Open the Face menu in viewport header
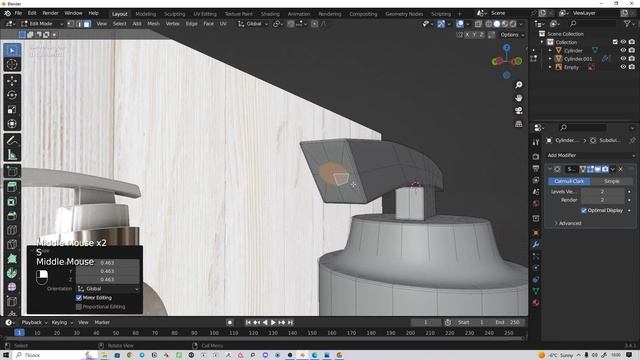 point(209,24)
